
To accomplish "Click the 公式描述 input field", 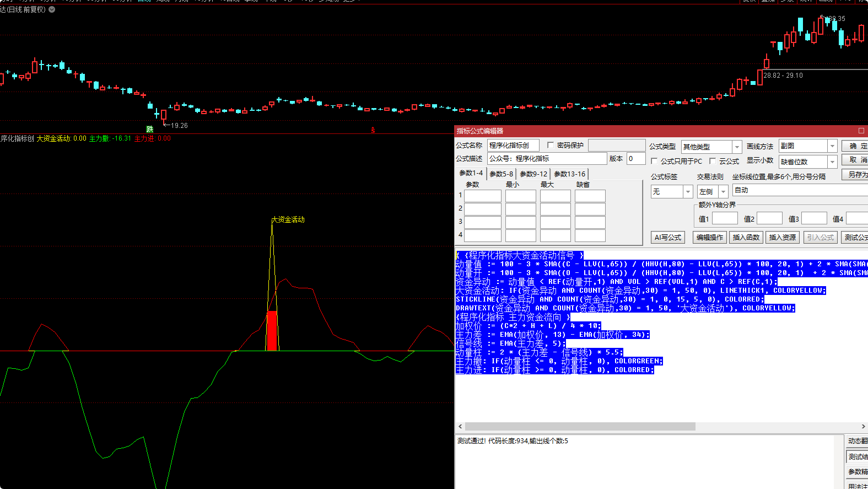I will coord(547,159).
